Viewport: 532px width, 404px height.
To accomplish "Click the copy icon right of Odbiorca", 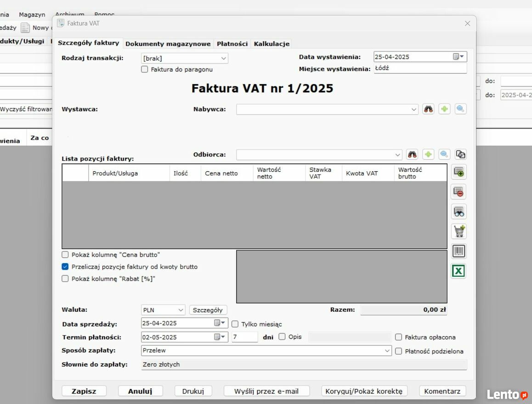I will point(460,155).
